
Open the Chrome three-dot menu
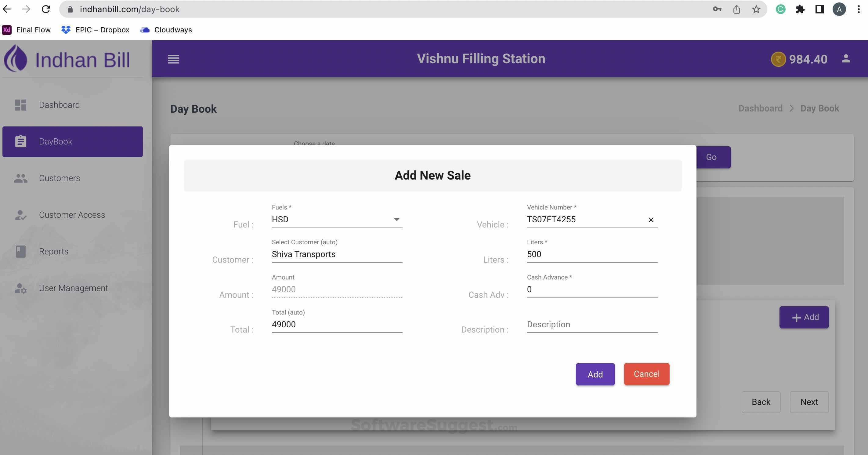pyautogui.click(x=858, y=9)
